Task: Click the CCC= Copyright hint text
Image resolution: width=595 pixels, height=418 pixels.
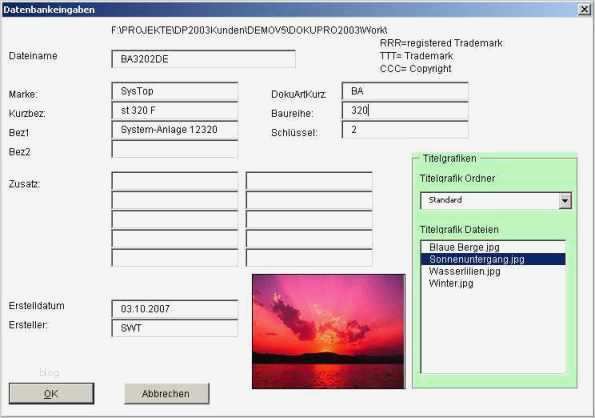Action: click(x=416, y=69)
